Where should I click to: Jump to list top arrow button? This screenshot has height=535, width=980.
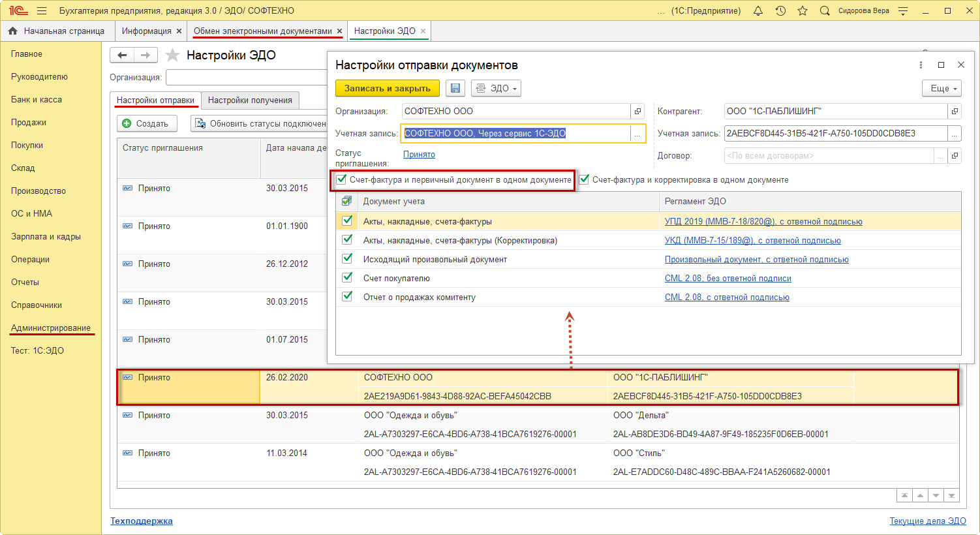[x=904, y=496]
